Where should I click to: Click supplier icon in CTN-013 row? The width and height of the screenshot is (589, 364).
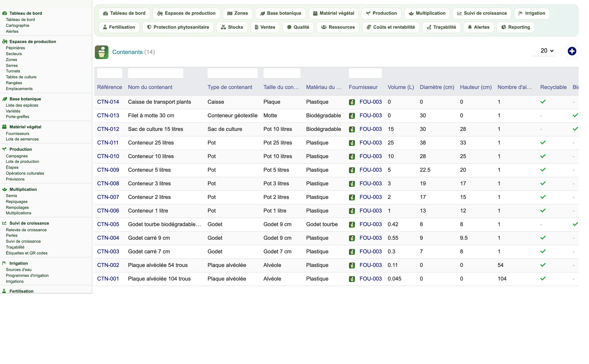pyautogui.click(x=352, y=116)
